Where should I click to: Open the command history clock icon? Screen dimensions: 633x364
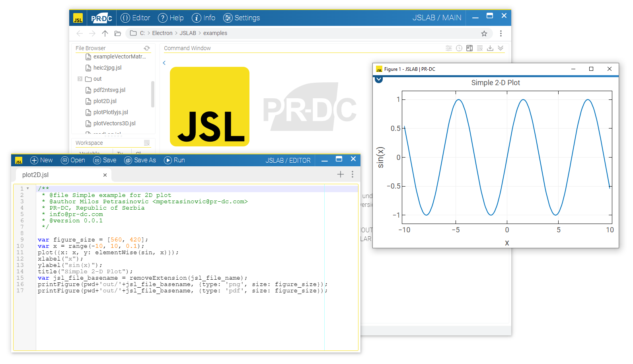pyautogui.click(x=459, y=48)
